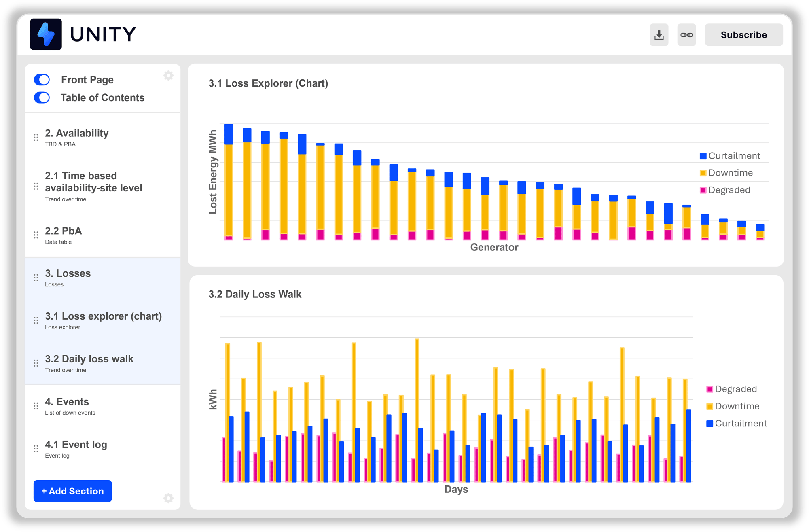Click Downtime legend swatch in Daily Loss Walk

[709, 407]
